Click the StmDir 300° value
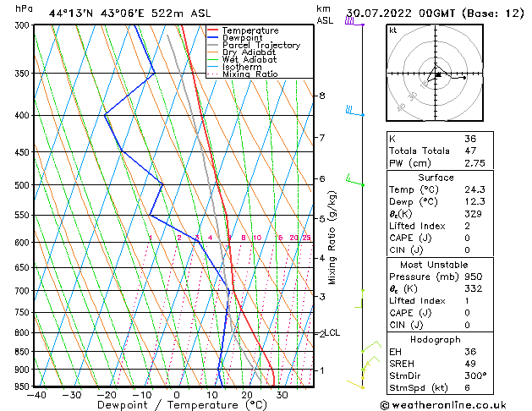Viewport: 532px width, 411px height. tap(475, 375)
